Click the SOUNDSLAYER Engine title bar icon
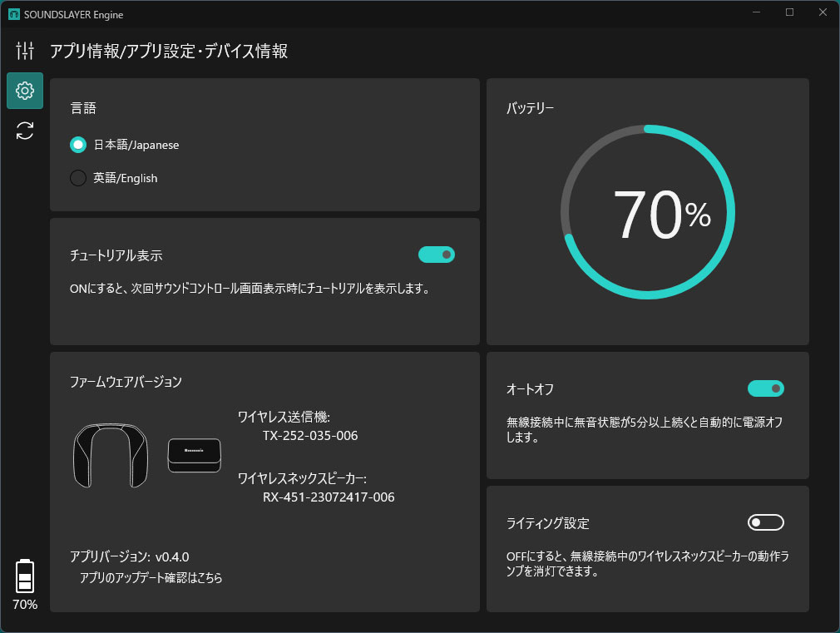The width and height of the screenshot is (840, 633). 13,13
